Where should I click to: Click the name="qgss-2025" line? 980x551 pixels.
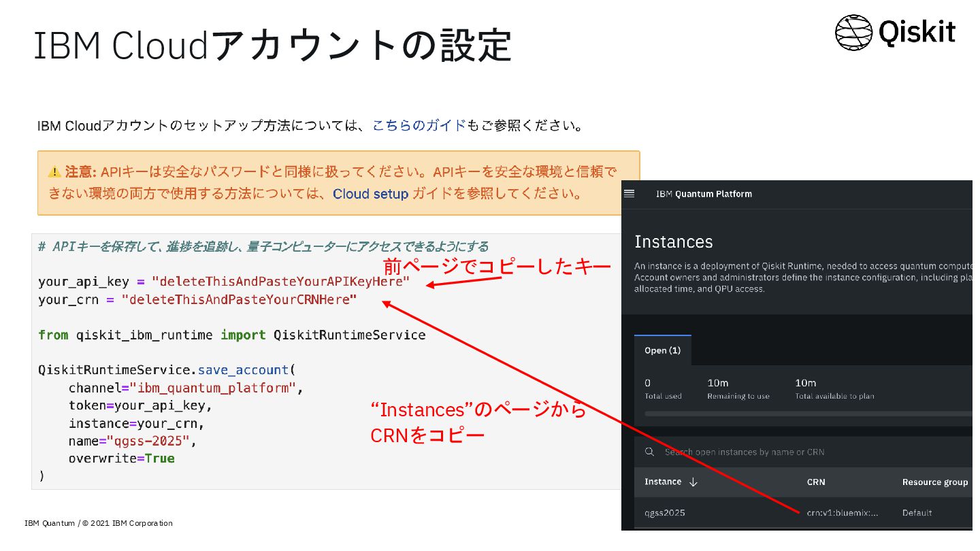coord(133,441)
